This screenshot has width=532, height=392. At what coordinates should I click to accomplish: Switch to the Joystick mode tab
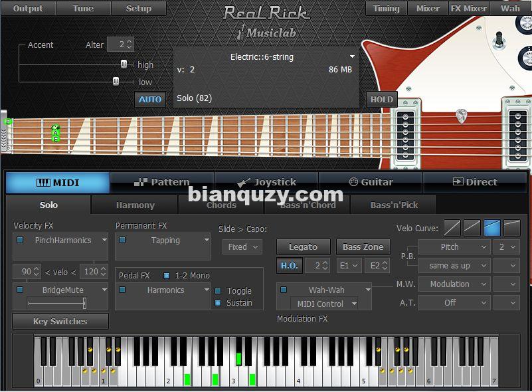tap(267, 182)
